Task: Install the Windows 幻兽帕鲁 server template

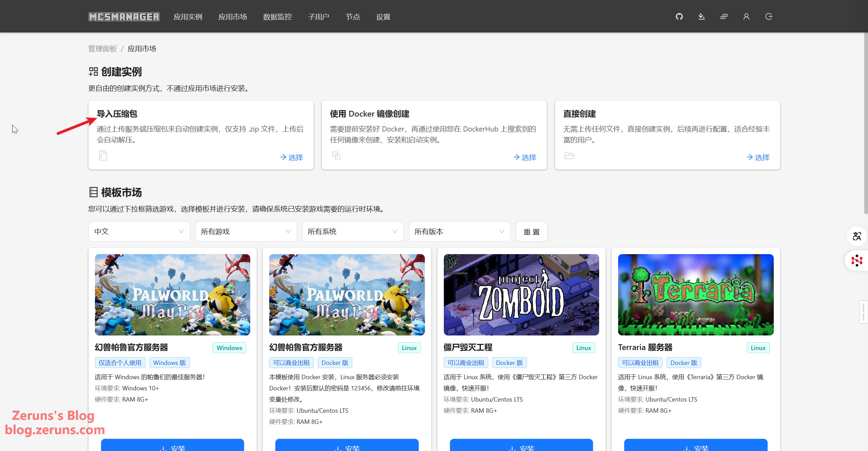Action: tap(173, 446)
